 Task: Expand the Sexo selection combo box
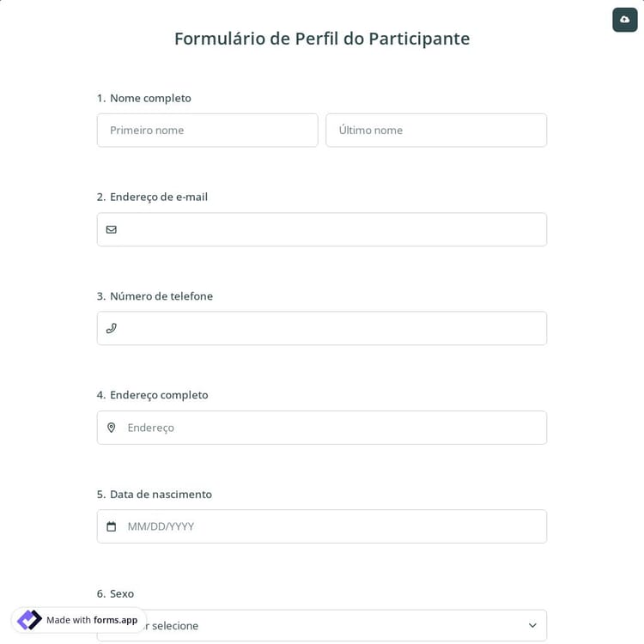coord(343,626)
